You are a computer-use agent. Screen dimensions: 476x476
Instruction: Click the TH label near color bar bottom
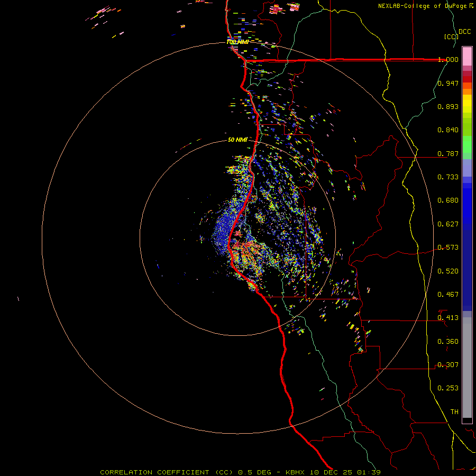[454, 412]
